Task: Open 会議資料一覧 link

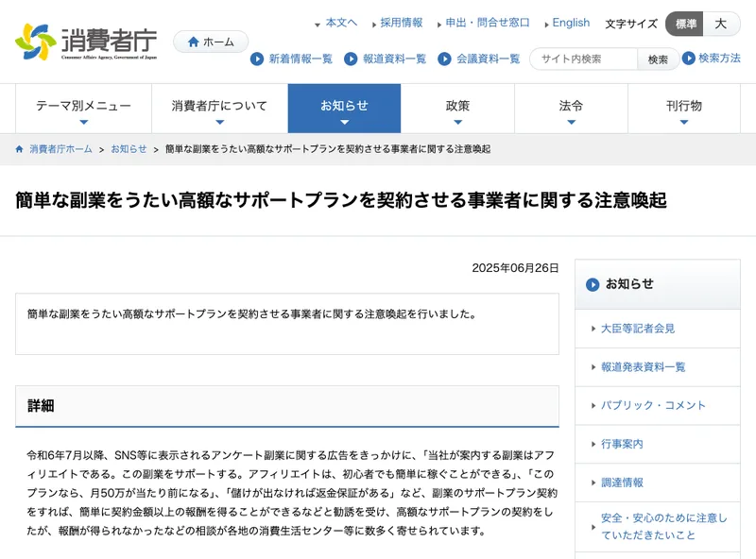Action: 489,59
